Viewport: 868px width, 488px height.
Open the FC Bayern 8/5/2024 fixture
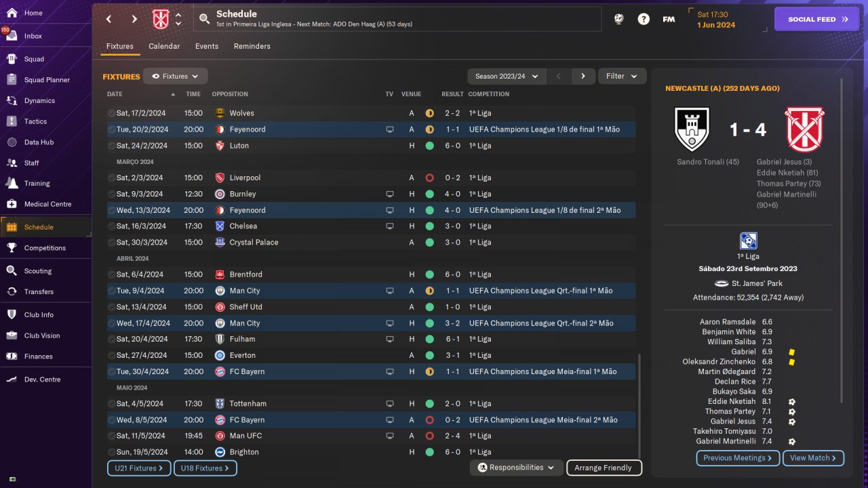[371, 420]
